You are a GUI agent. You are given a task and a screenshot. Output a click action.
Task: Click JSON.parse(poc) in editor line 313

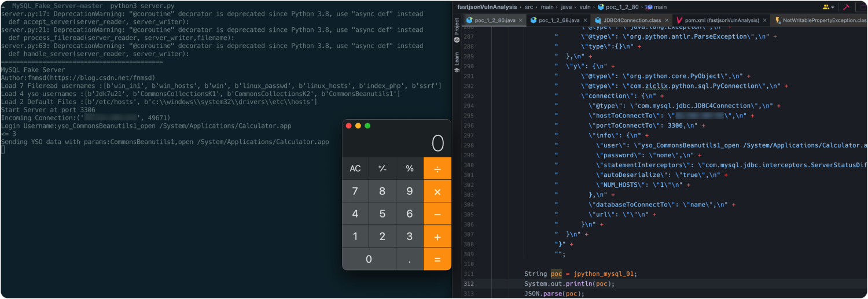point(554,293)
